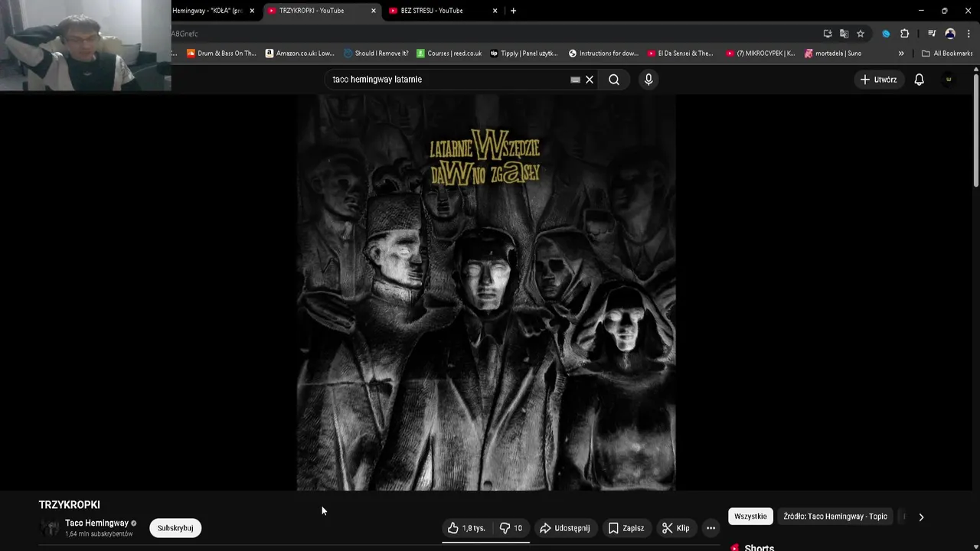Click the TRZYKROPKI video title
Screen dimensions: 980x551
click(x=70, y=505)
